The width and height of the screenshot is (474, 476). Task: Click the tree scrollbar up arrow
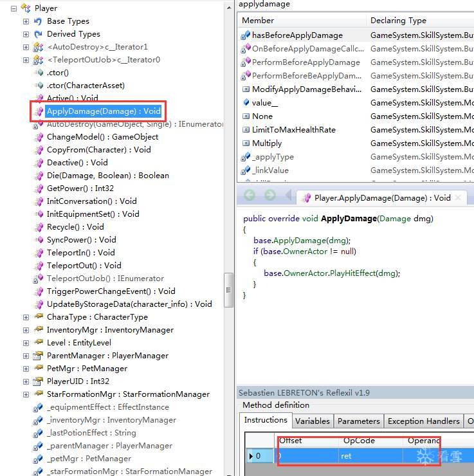[229, 8]
